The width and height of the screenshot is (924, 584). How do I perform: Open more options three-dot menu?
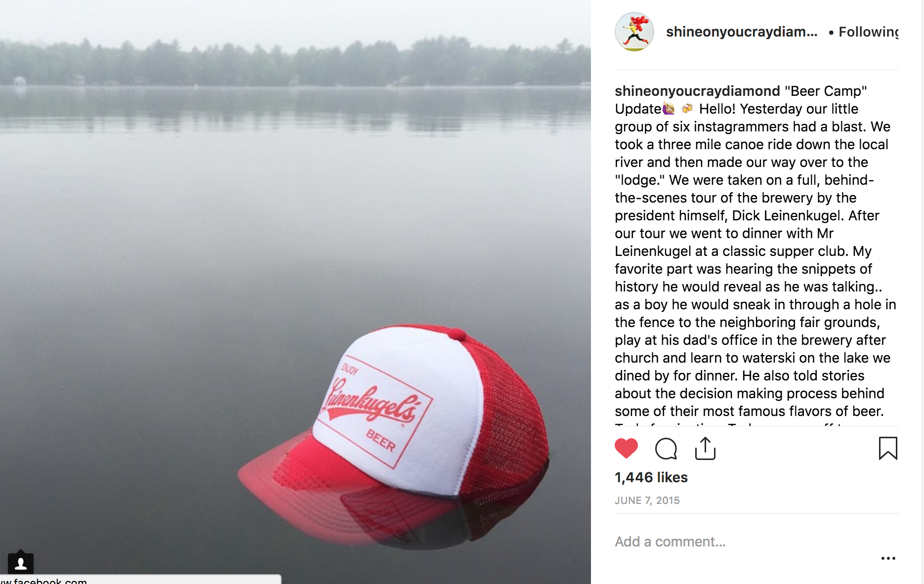[888, 558]
